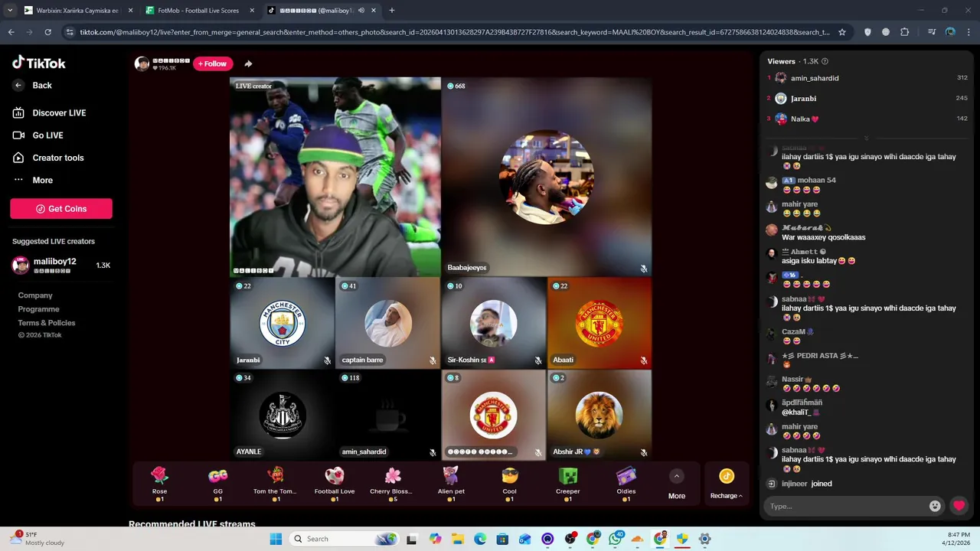Open the emoji picker in chat

pyautogui.click(x=935, y=506)
